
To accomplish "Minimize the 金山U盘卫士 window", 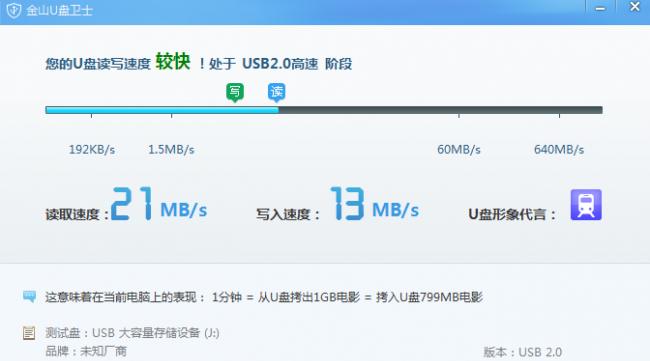I will coord(600,8).
